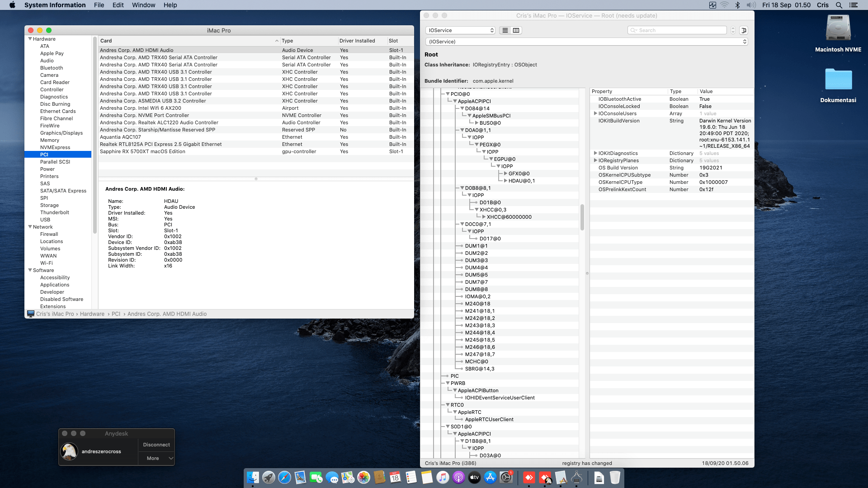Open the Window menu
The image size is (868, 488).
[x=143, y=5]
